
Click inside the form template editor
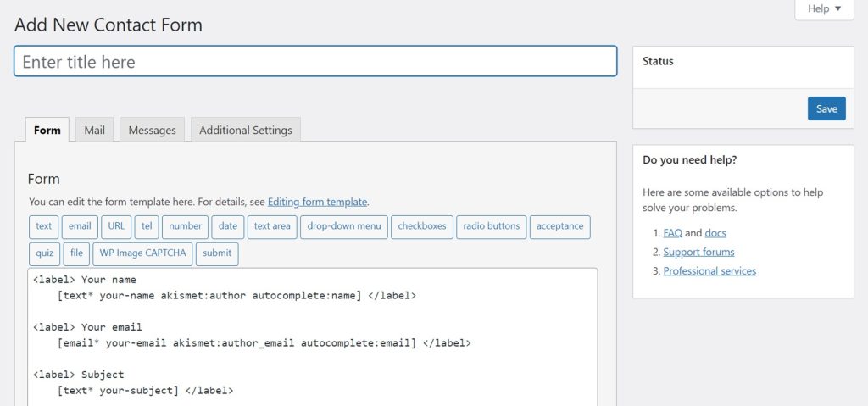coord(312,336)
